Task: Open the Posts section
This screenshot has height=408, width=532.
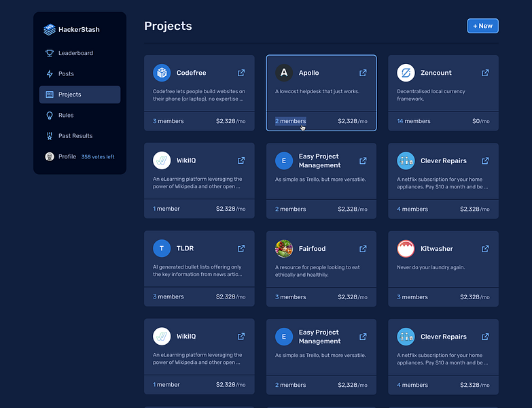Action: [79, 73]
